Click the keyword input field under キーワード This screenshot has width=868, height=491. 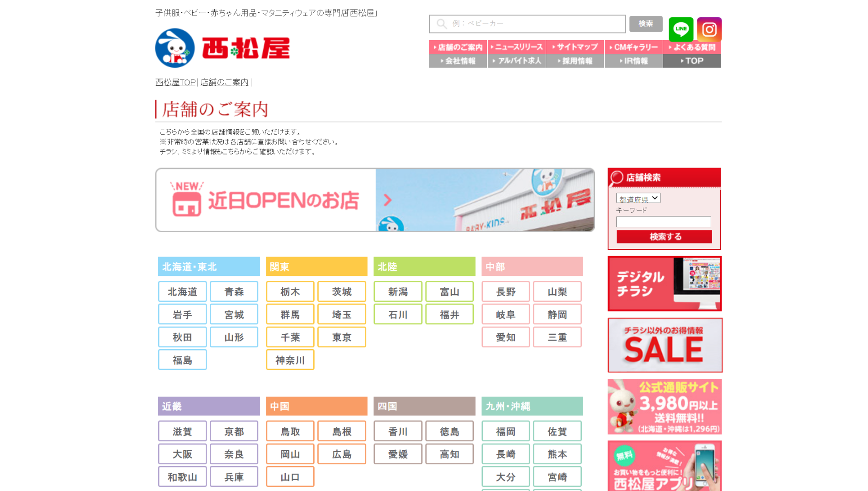(663, 222)
